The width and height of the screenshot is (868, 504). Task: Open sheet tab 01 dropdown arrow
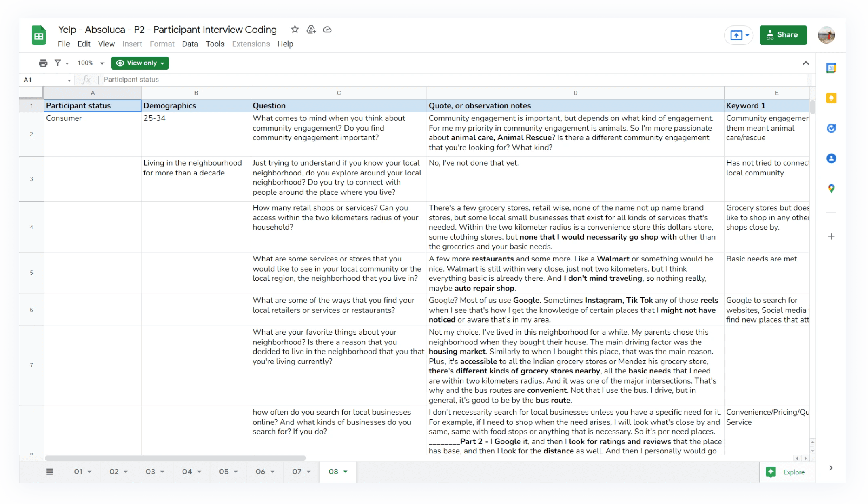coord(89,472)
